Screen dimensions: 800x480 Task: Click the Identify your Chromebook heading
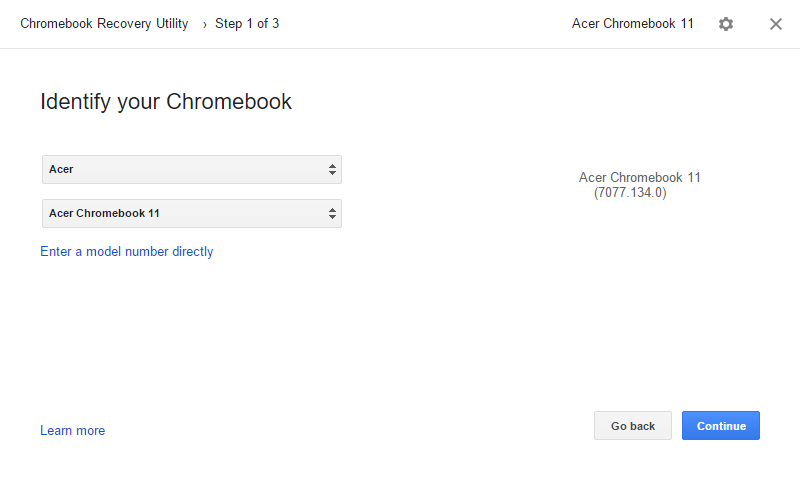tap(166, 102)
